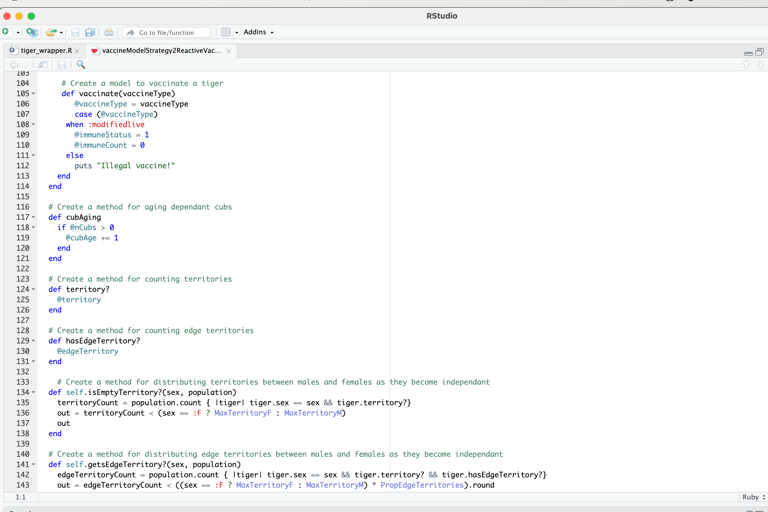768x512 pixels.
Task: Click the Find/Replace magnifier icon
Action: [x=81, y=65]
